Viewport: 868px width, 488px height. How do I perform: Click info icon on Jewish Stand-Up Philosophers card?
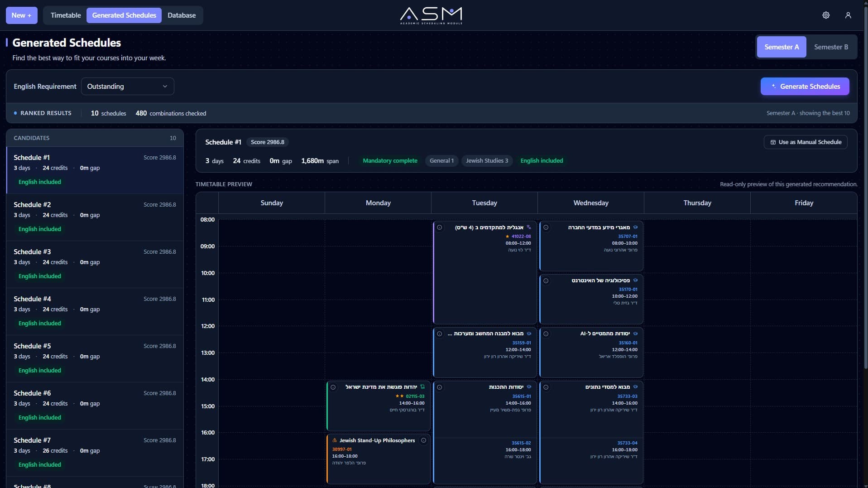tap(423, 440)
